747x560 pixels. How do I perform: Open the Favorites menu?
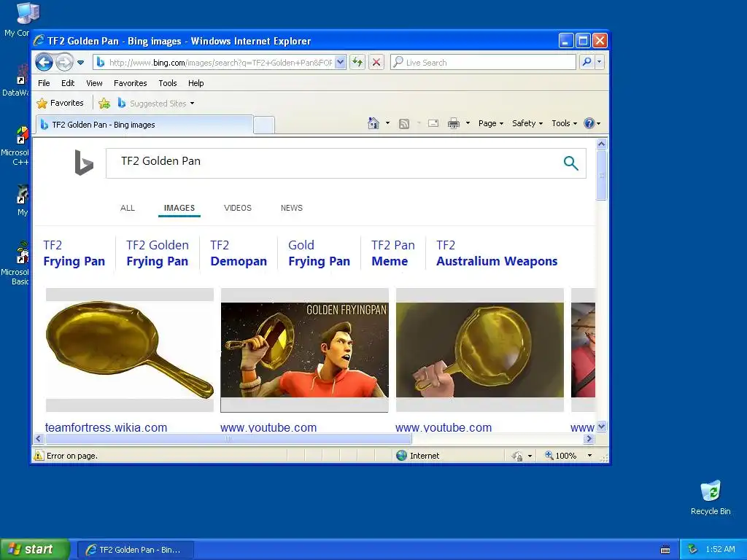(x=130, y=83)
